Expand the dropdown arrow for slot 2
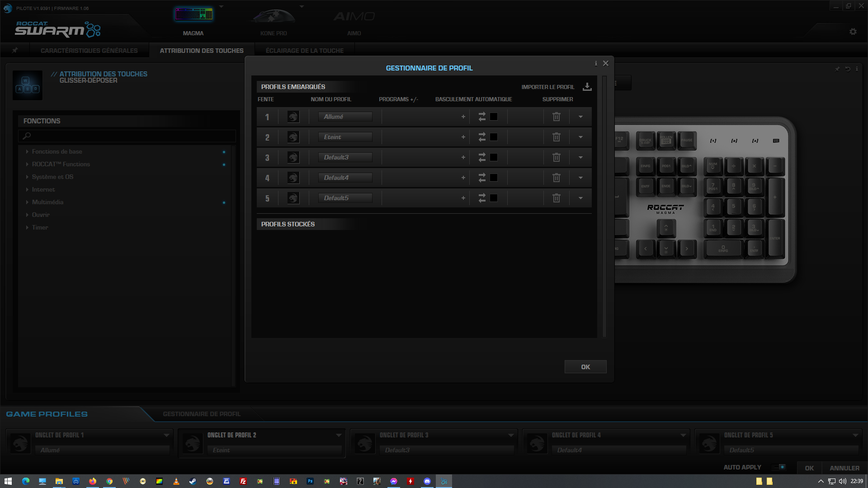 point(580,137)
